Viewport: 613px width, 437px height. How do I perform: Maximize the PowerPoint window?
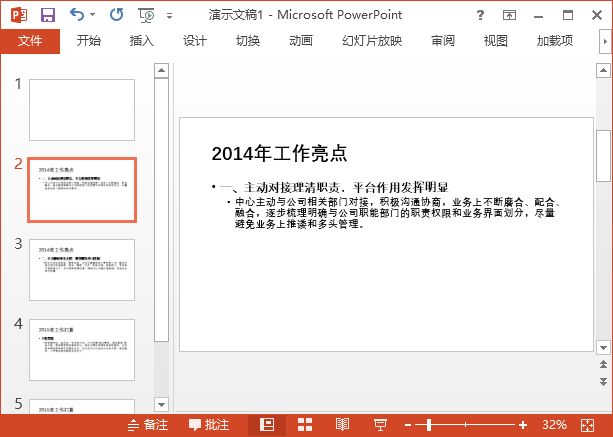point(568,15)
